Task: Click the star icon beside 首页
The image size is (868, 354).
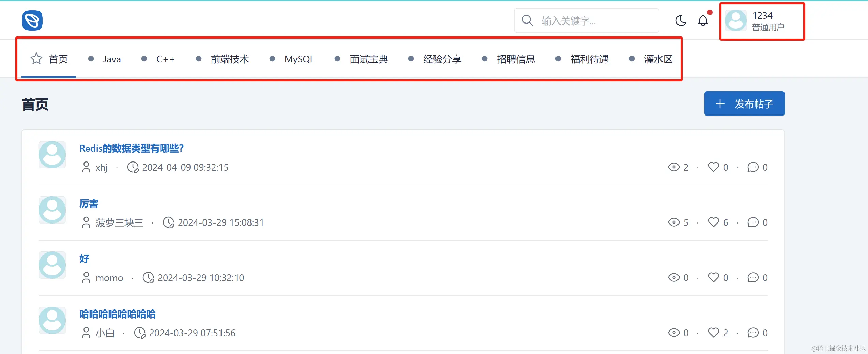Action: pyautogui.click(x=36, y=59)
